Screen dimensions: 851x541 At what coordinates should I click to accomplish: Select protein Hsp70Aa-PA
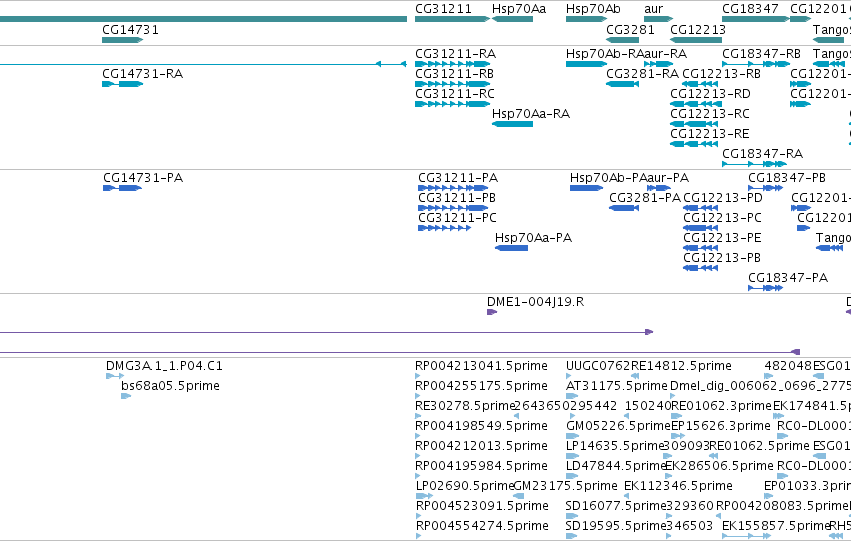click(x=511, y=248)
